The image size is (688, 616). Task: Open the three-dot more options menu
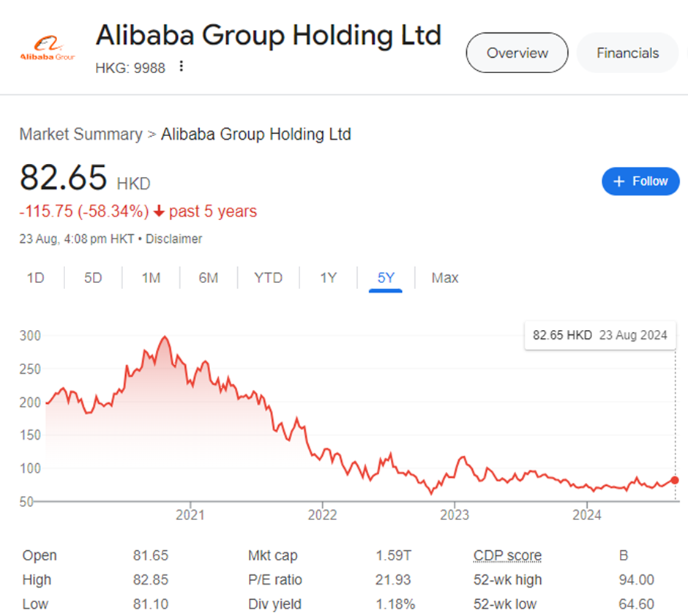[x=182, y=67]
